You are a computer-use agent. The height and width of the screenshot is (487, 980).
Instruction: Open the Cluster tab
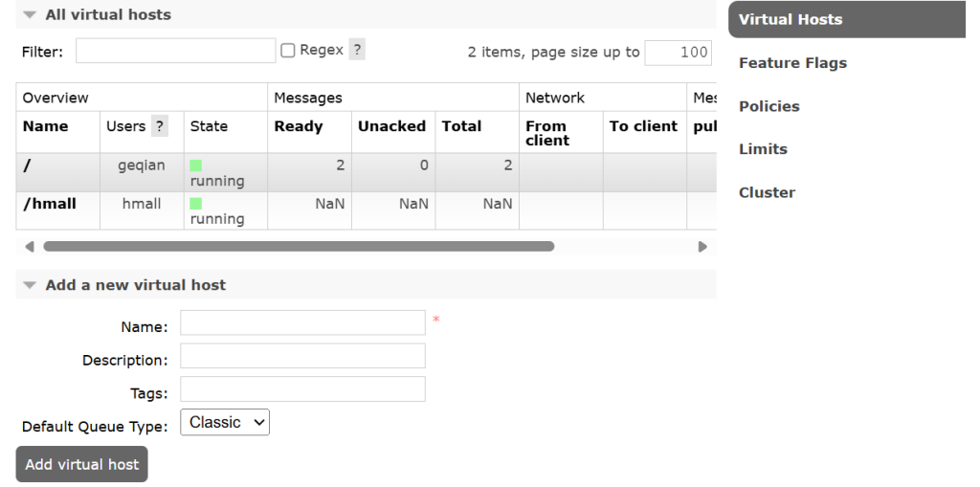coord(767,192)
